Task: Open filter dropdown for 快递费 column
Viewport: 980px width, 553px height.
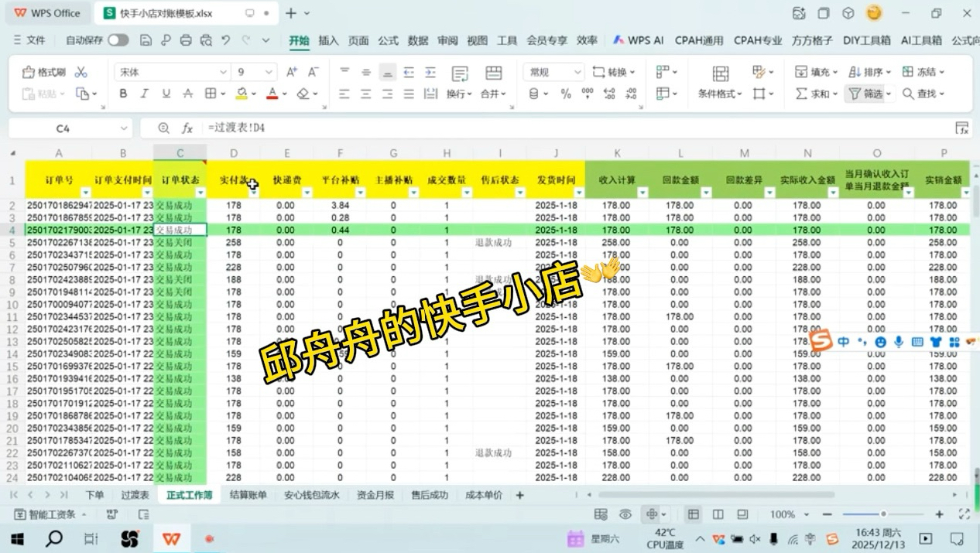Action: tap(307, 193)
